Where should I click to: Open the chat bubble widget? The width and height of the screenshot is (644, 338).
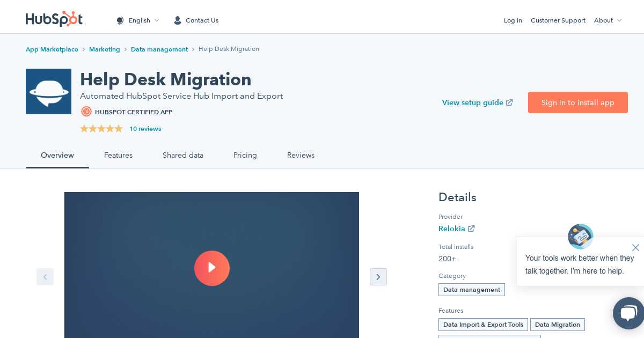[628, 313]
